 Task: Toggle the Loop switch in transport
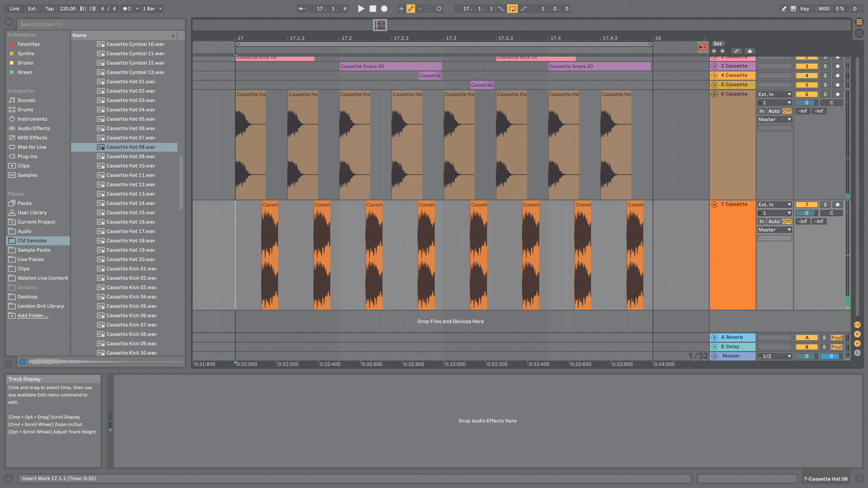point(512,9)
